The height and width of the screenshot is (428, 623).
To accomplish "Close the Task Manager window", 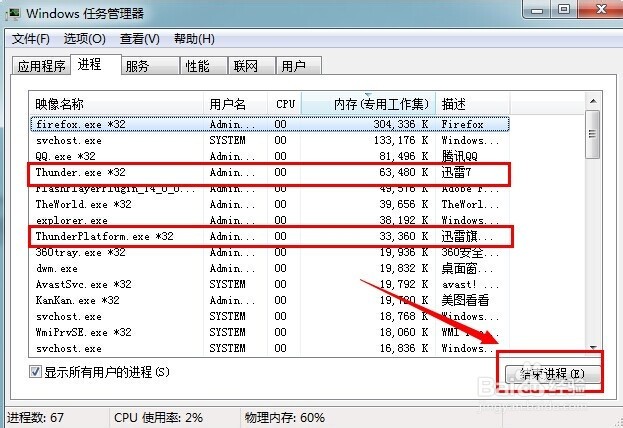I will click(601, 10).
